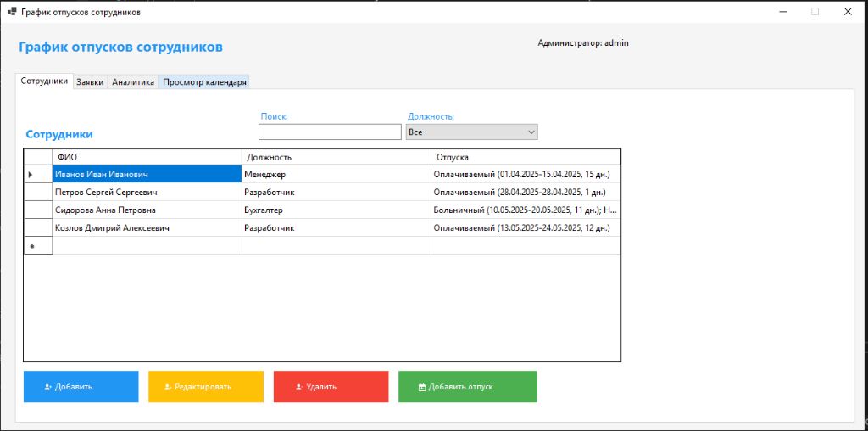The image size is (868, 431).
Task: Select the Козлов Дмитрий Алексеевич cell
Action: 147,227
